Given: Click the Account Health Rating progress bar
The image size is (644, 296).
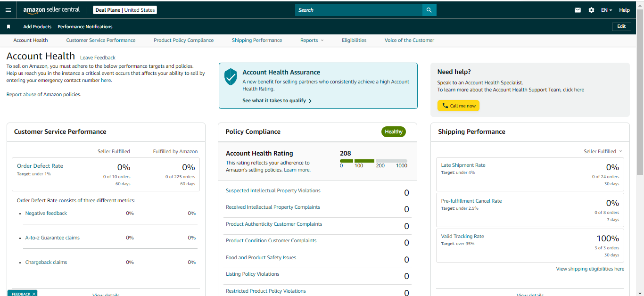Looking at the screenshot, I should click(x=373, y=161).
